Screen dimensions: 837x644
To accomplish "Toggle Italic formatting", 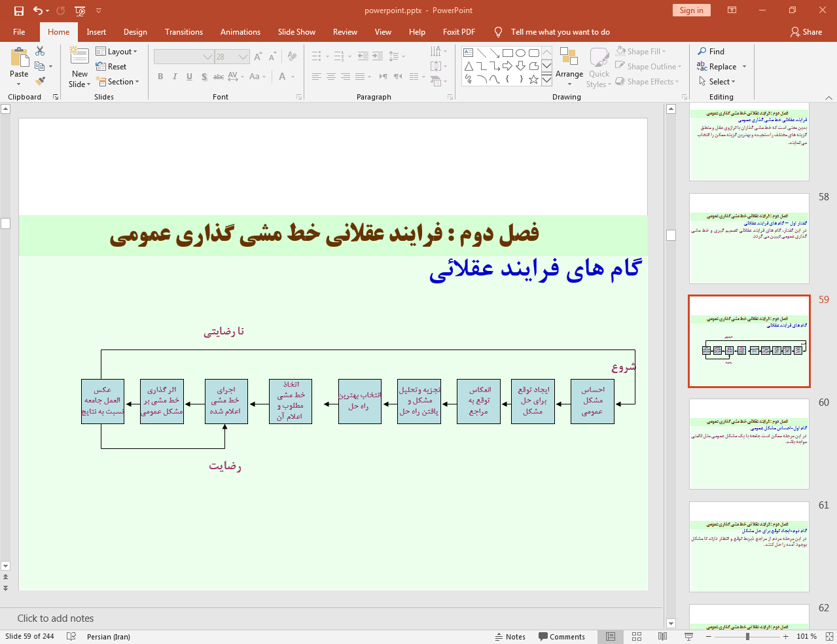I will (175, 77).
